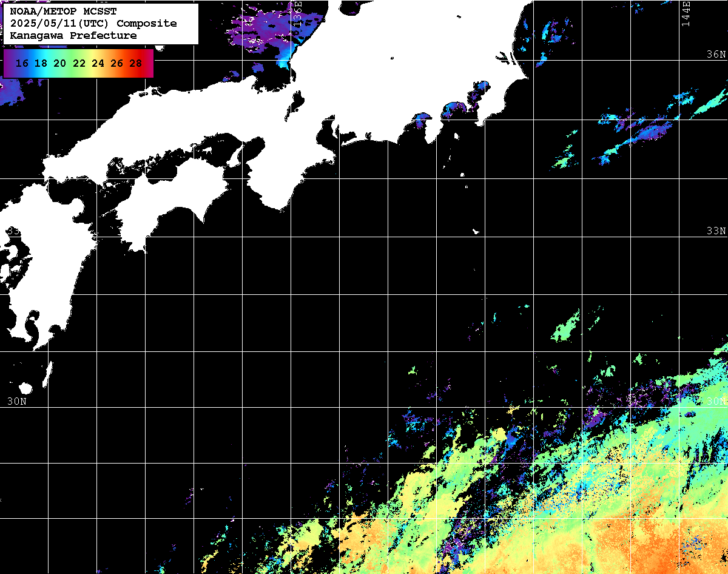
Task: Click the "Kanagawa Prefecture" label
Action: (73, 36)
